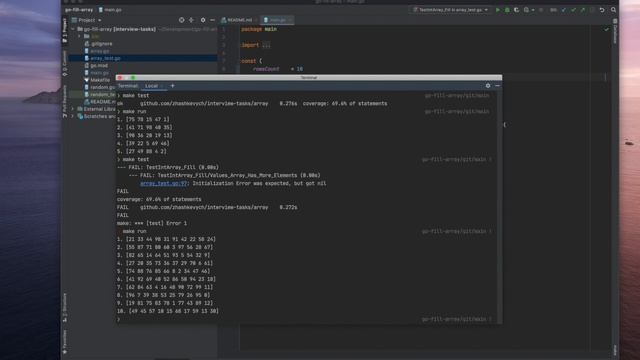Toggle the Pull Requests tool window button
This screenshot has width=640, height=360.
(x=64, y=101)
